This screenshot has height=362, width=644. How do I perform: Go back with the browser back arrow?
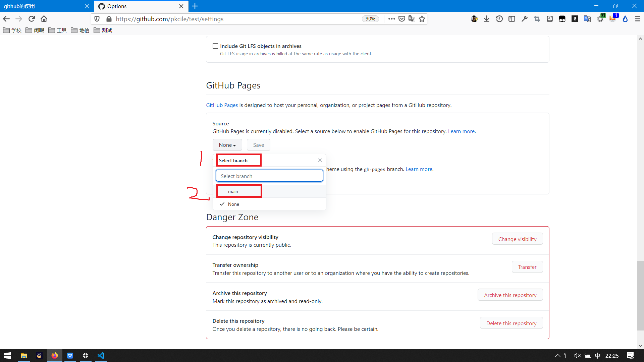point(6,19)
